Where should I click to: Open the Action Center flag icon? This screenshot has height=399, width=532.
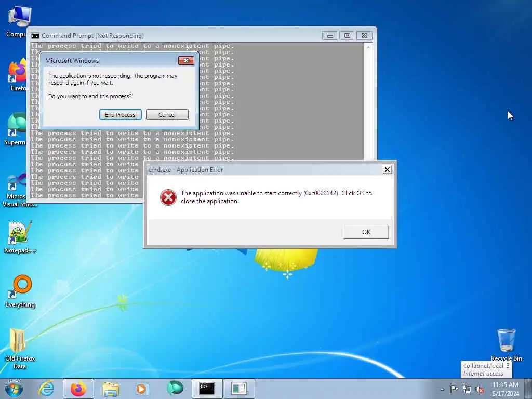click(454, 389)
